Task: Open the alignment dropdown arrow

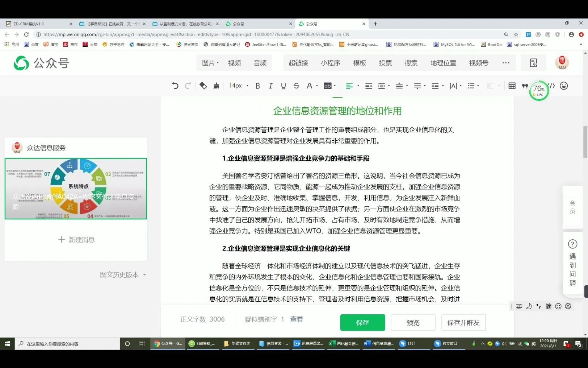Action: click(x=358, y=86)
